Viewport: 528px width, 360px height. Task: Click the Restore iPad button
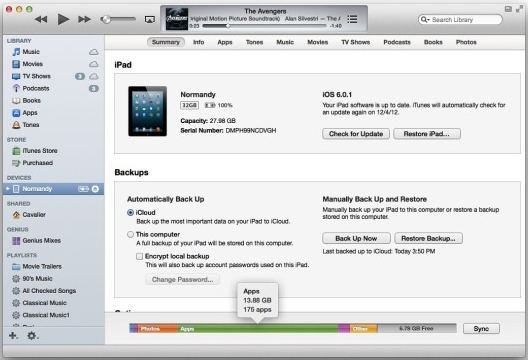click(x=427, y=134)
